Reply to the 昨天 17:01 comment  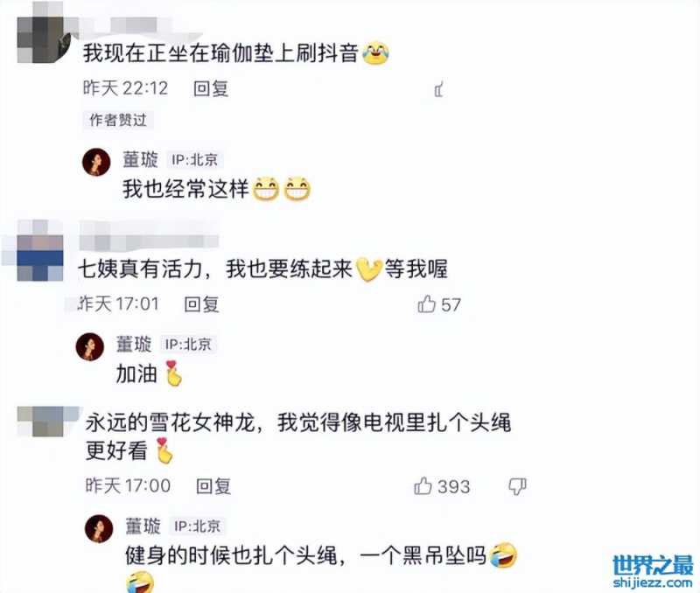(x=202, y=304)
